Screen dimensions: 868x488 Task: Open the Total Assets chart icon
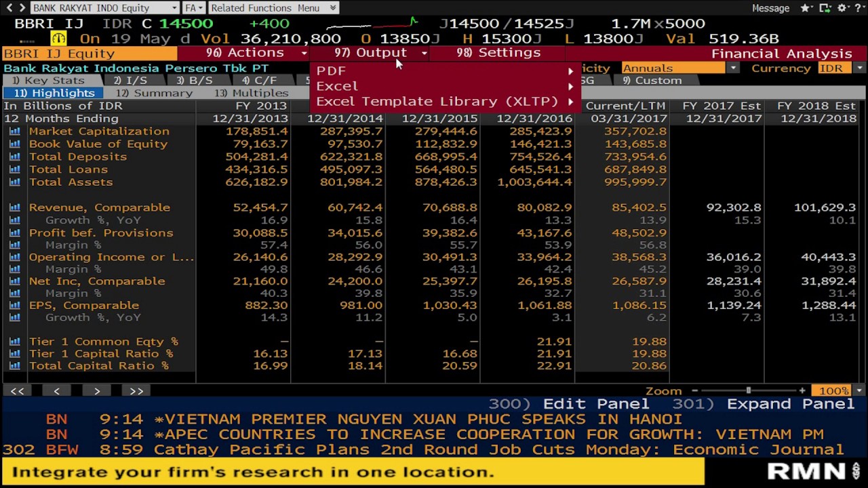tap(14, 182)
